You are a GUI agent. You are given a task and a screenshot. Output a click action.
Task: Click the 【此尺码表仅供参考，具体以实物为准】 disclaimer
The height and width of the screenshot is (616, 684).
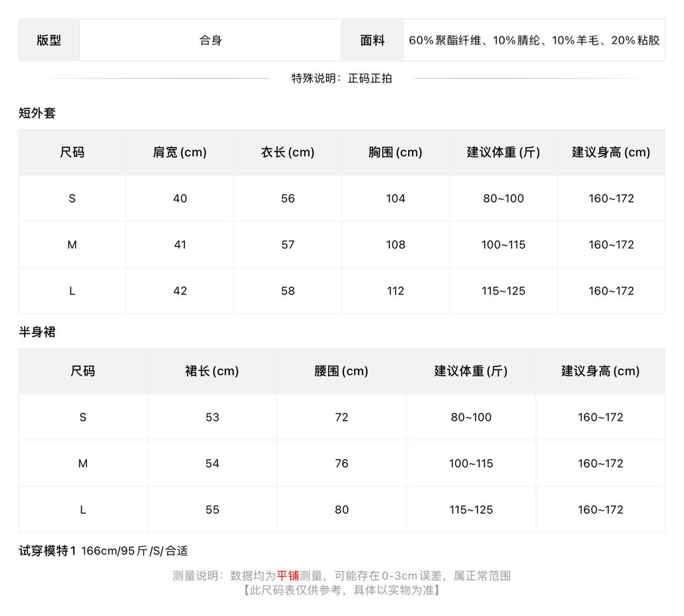341,590
